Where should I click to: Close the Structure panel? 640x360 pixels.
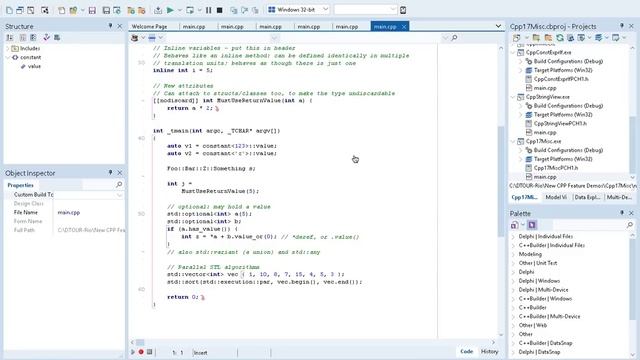click(120, 26)
